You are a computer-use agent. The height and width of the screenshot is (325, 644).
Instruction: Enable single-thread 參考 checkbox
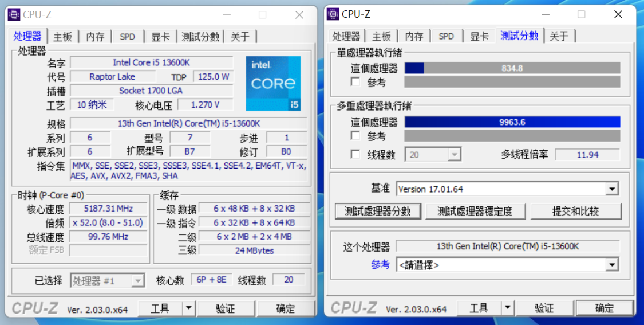[x=355, y=81]
